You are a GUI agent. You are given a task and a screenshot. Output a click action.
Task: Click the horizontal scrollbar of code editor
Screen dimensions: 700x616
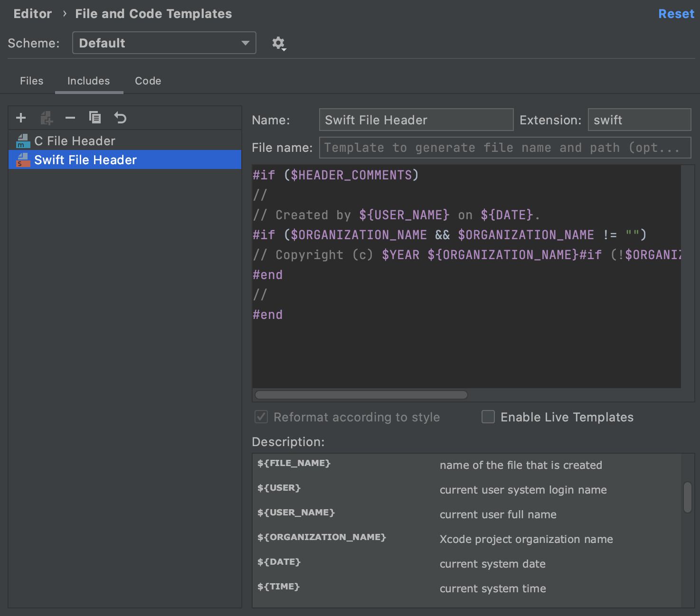[361, 395]
